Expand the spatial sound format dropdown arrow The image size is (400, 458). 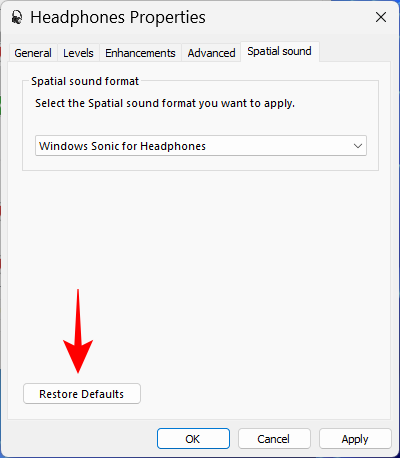tap(358, 146)
